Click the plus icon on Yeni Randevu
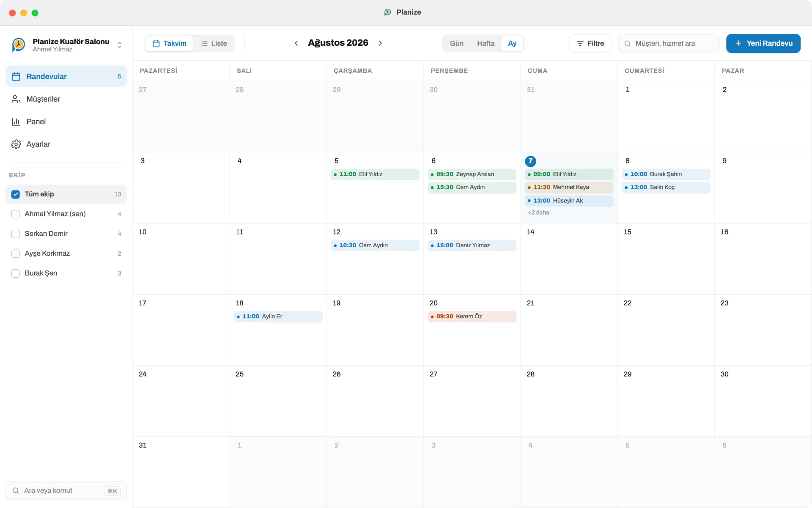Image resolution: width=812 pixels, height=508 pixels. 738,43
